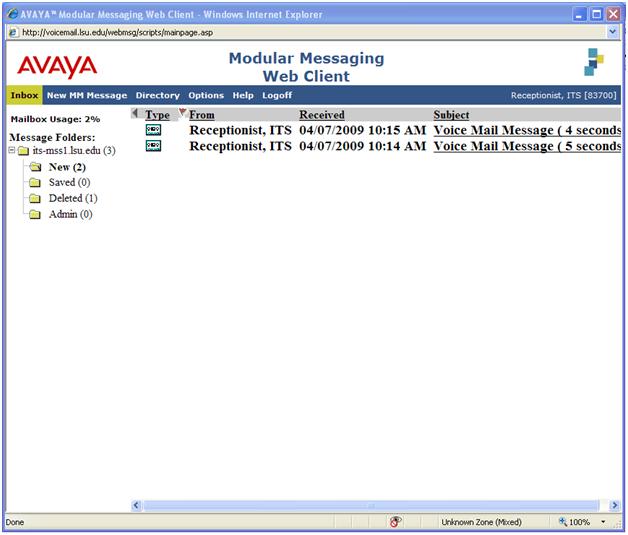Screen dimensions: 628x535
Task: Open Voice Mail Message 5 seconds
Action: coord(527,147)
